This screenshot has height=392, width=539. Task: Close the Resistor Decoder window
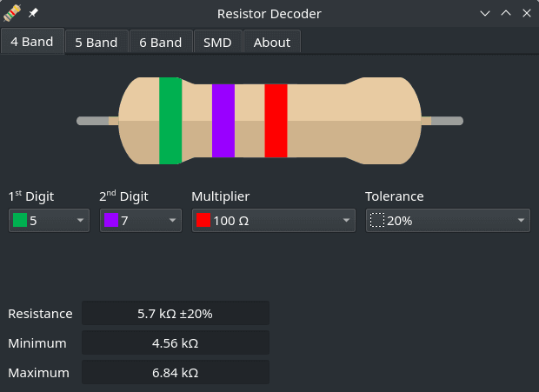click(x=526, y=14)
